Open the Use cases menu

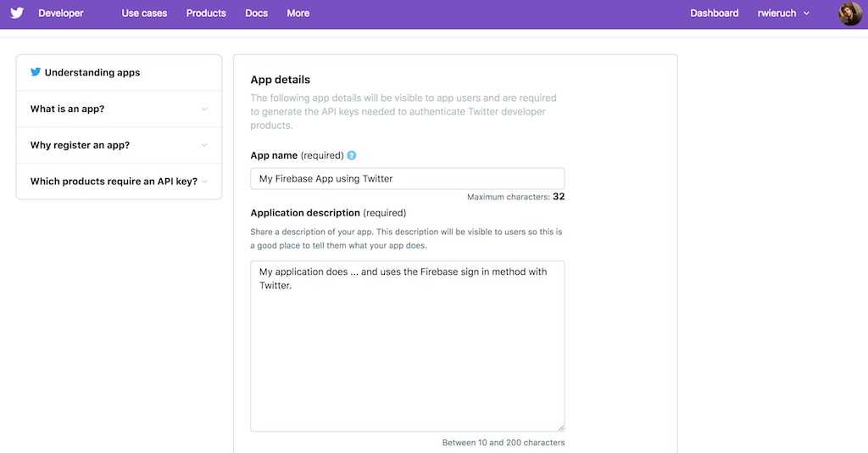pos(144,14)
